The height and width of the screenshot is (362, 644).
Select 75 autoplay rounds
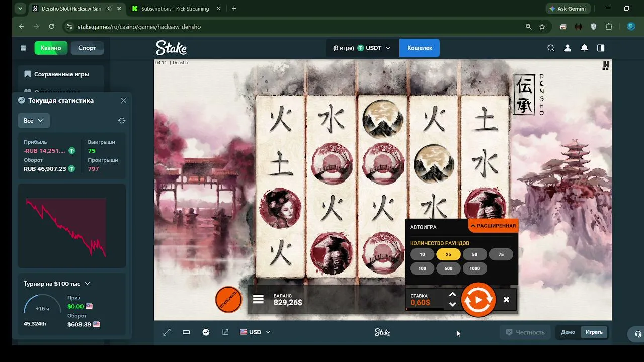click(501, 254)
